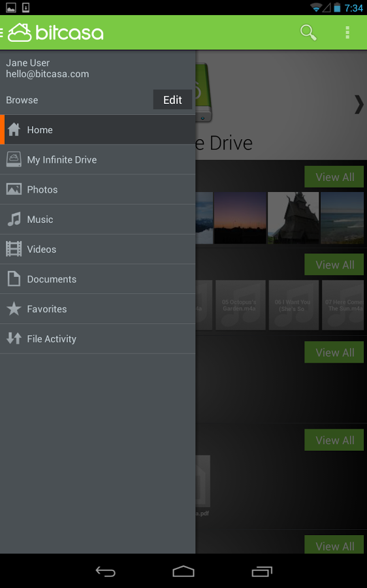Open the 06 I Want You music tile
Image resolution: width=367 pixels, height=588 pixels.
293,305
